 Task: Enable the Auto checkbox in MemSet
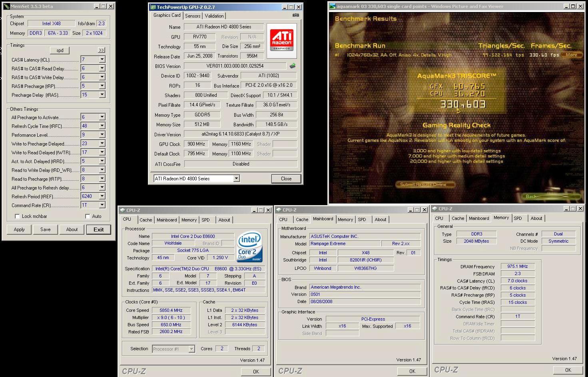click(x=88, y=216)
